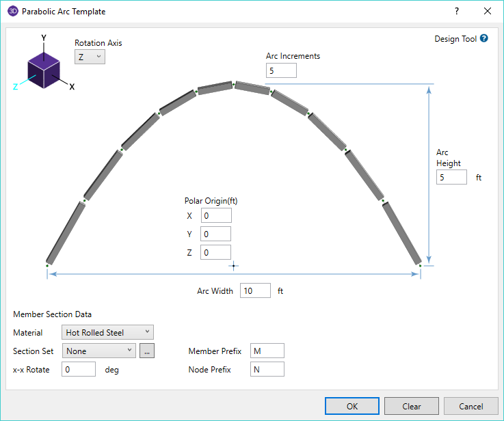This screenshot has width=504, height=421.
Task: Select the Member Prefix text box
Action: [267, 351]
